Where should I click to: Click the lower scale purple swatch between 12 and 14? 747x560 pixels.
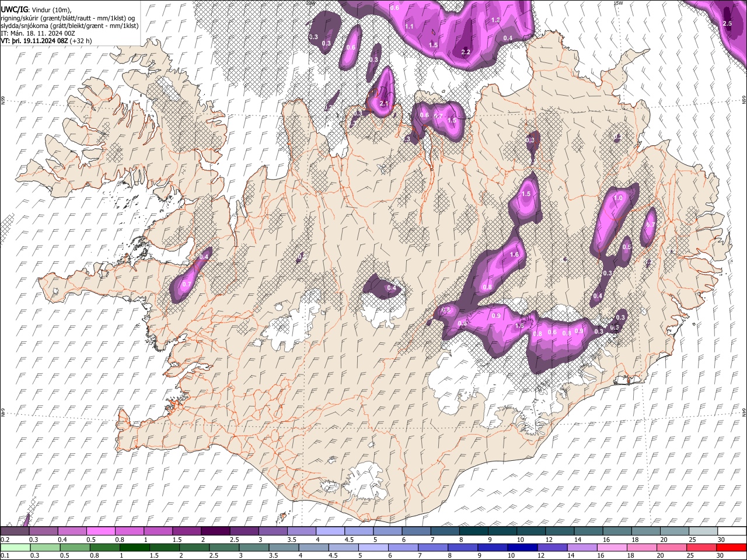click(x=552, y=547)
